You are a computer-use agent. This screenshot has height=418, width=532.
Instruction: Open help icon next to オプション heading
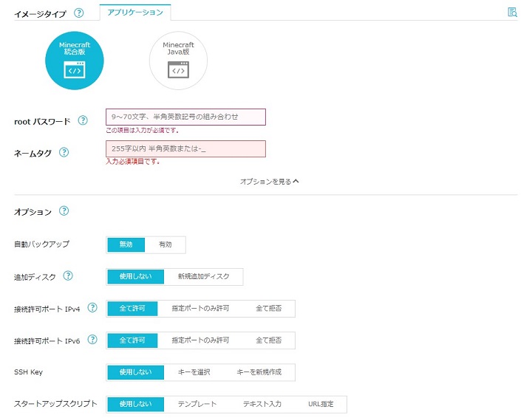[x=64, y=211]
